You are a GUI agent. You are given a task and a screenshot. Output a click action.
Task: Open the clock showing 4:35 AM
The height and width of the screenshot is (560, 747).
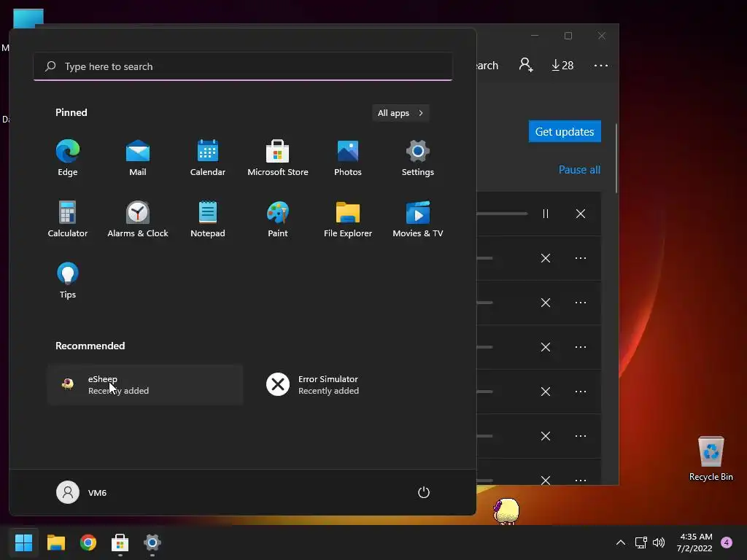click(694, 542)
